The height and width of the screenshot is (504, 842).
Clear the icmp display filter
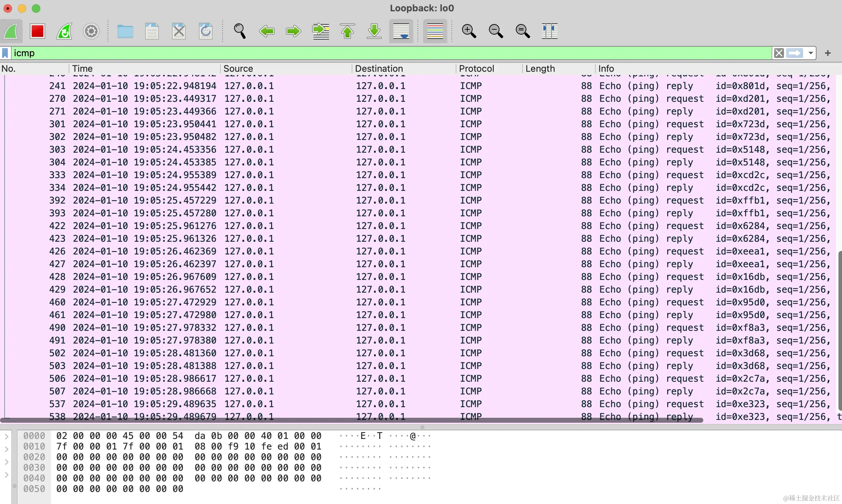[779, 53]
